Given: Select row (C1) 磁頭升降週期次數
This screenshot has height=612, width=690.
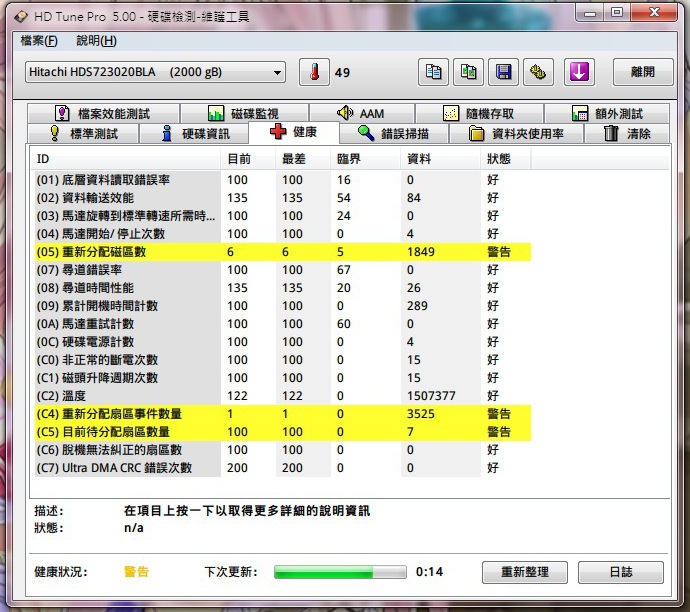Looking at the screenshot, I should click(283, 378).
